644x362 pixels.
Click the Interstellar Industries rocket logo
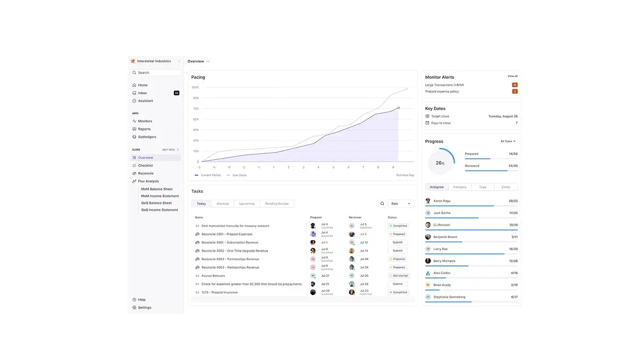[x=133, y=61]
